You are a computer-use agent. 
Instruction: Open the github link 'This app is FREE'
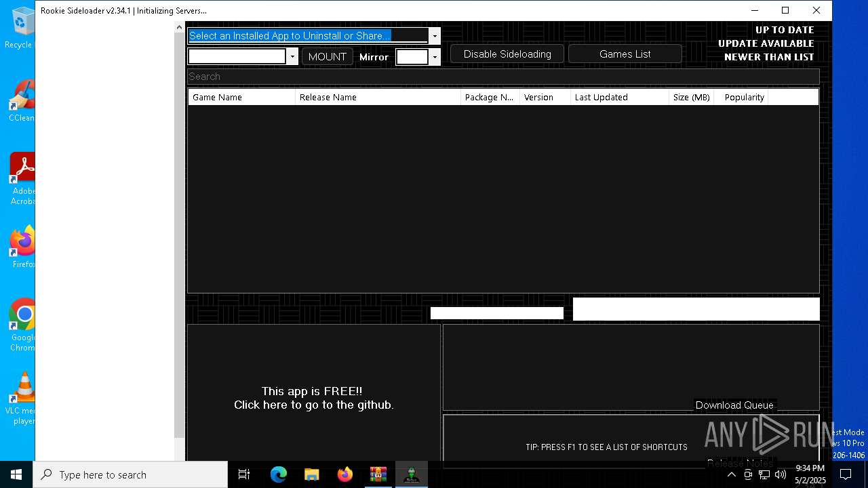pyautogui.click(x=313, y=398)
